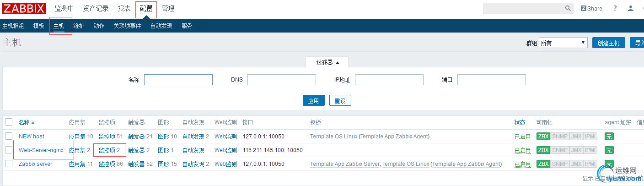Open 自动发现 for Web-Server-nginx
644x186 pixels.
(193, 150)
